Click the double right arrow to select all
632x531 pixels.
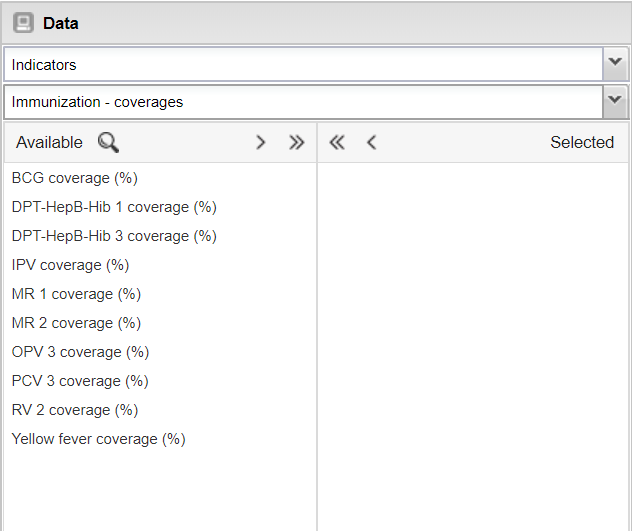(x=296, y=142)
